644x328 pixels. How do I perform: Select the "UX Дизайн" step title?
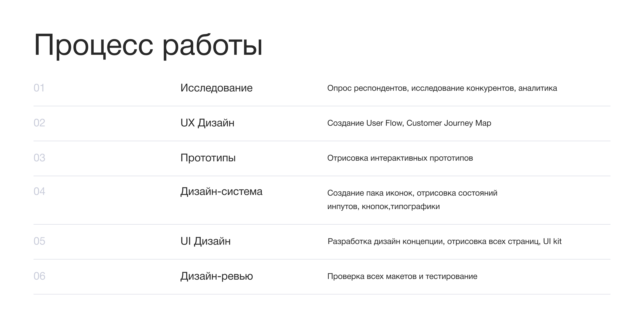point(207,123)
